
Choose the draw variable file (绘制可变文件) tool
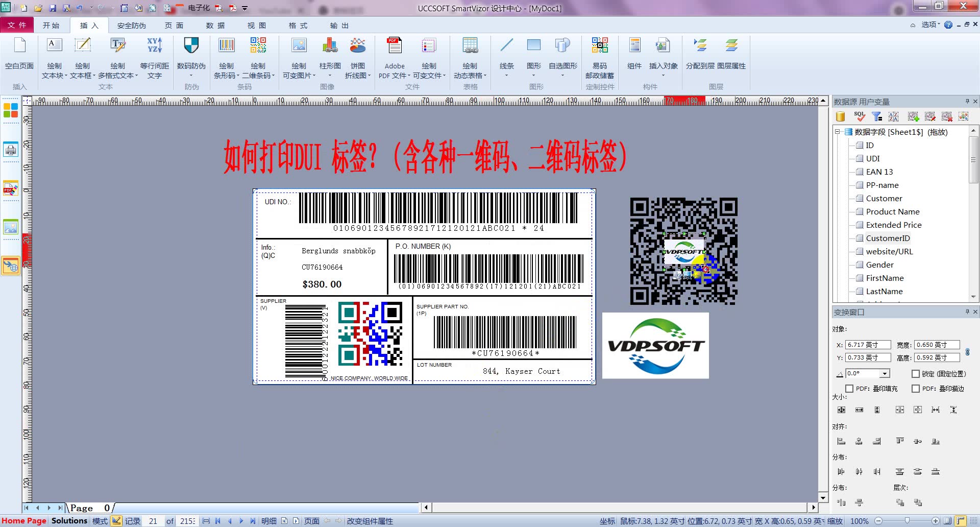pyautogui.click(x=429, y=57)
